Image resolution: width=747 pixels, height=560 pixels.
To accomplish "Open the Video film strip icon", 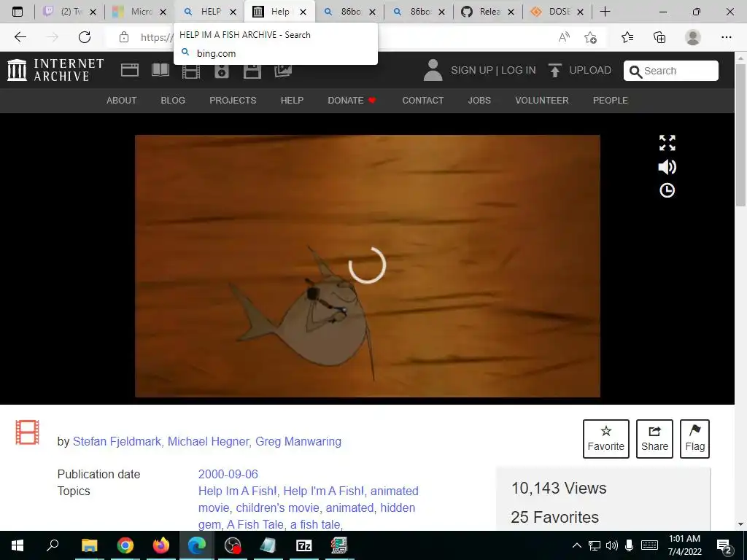I will [191, 71].
